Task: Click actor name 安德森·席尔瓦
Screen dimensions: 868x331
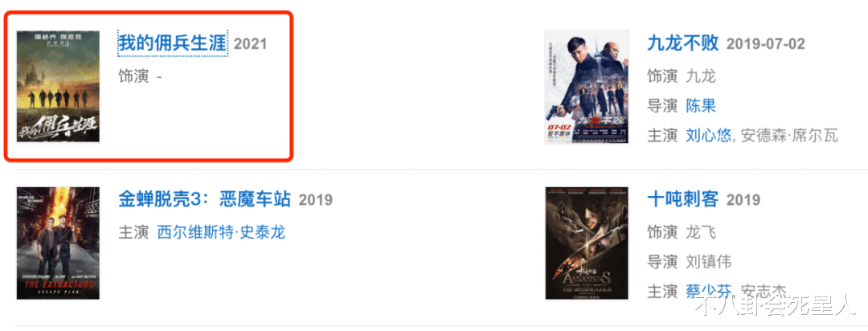Action: [x=789, y=135]
